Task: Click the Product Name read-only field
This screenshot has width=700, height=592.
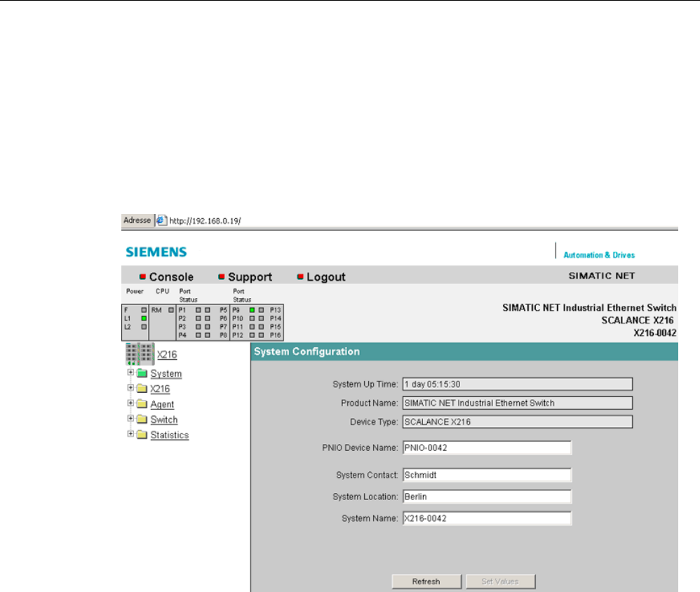Action: click(518, 403)
